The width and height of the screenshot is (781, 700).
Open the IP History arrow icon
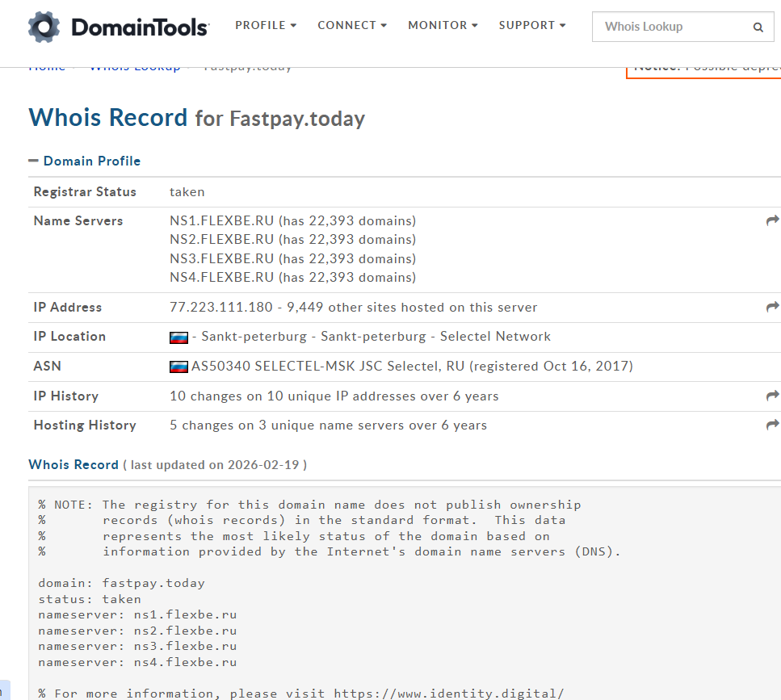772,396
